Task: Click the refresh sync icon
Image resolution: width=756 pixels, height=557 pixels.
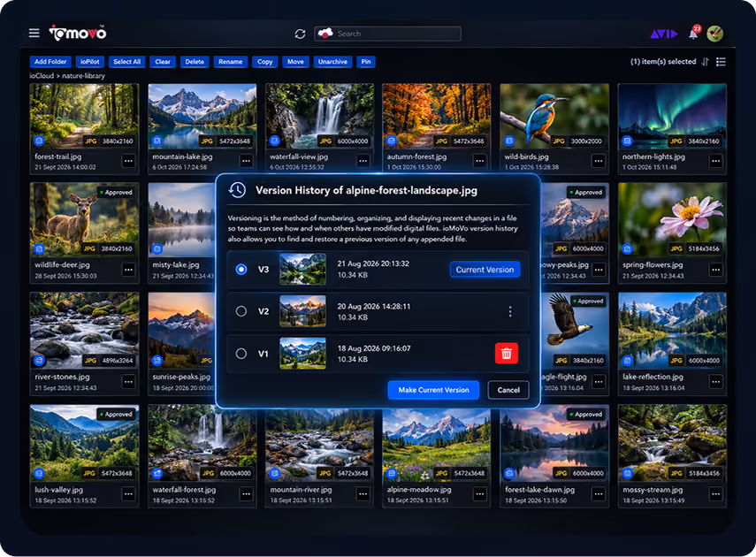Action: [300, 34]
